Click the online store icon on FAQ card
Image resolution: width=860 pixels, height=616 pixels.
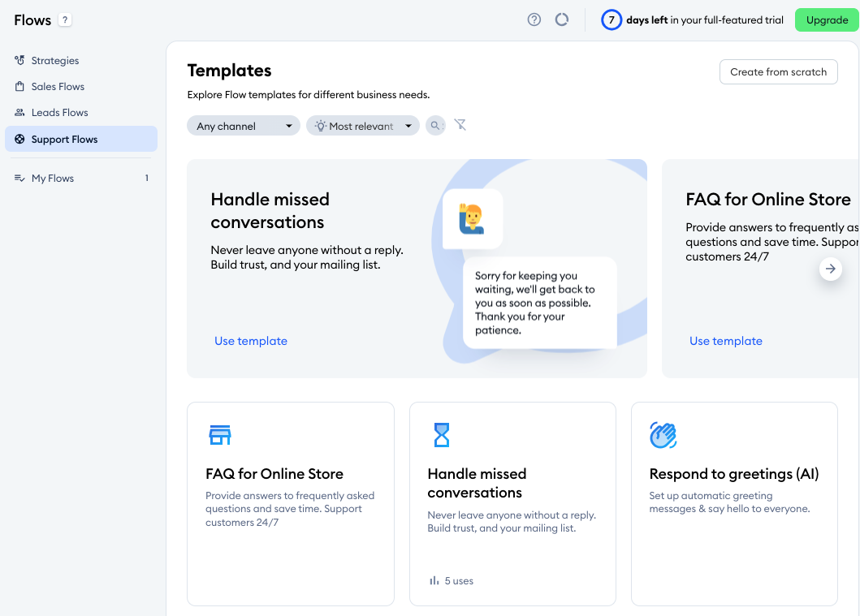pyautogui.click(x=219, y=434)
